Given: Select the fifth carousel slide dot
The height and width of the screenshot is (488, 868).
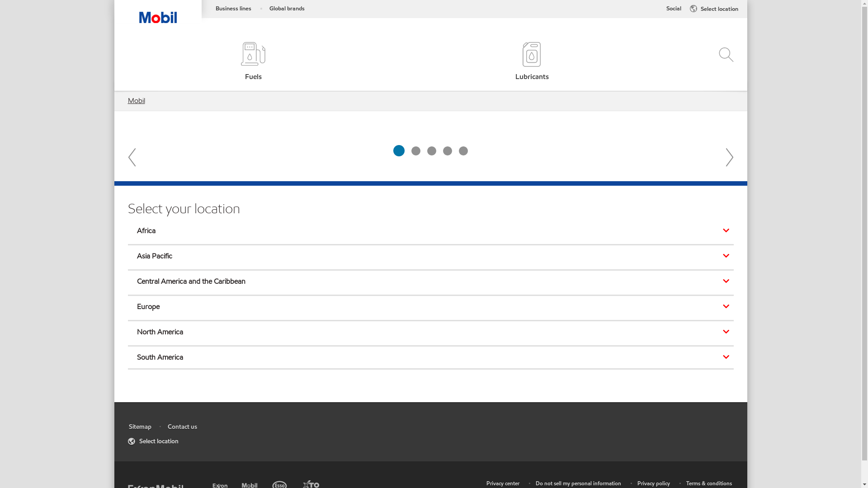Looking at the screenshot, I should pyautogui.click(x=463, y=151).
